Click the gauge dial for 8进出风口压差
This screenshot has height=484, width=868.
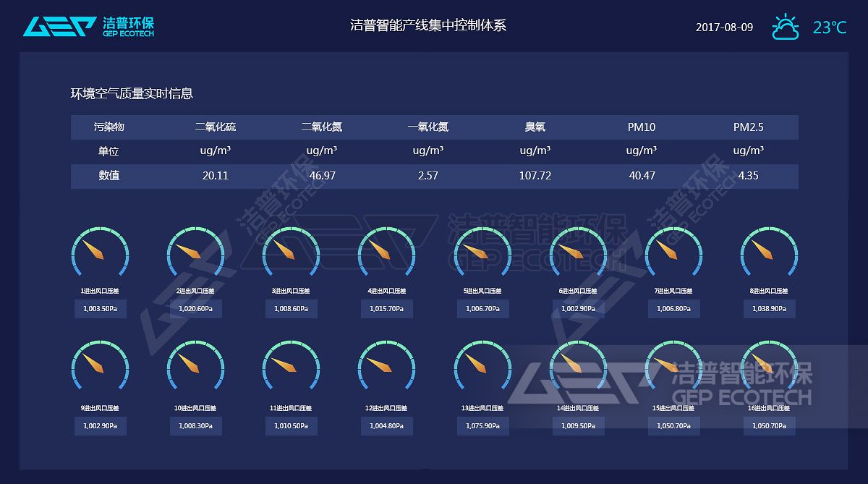tap(768, 255)
